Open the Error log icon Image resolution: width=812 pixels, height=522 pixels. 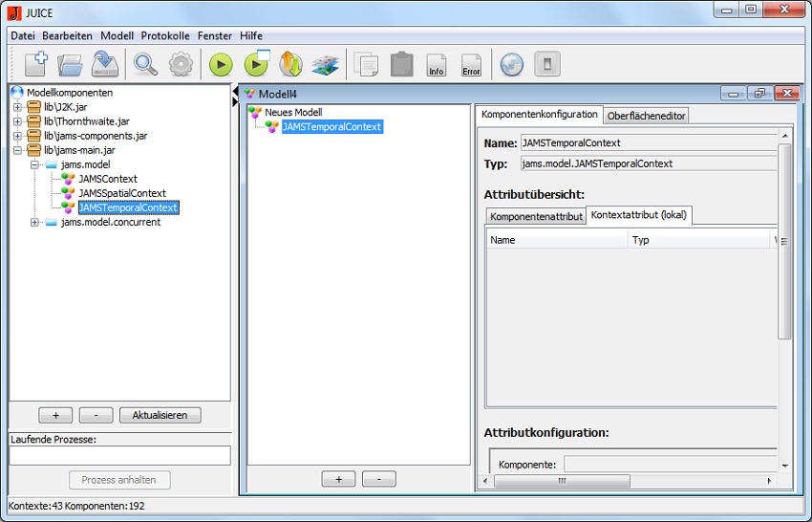[471, 65]
